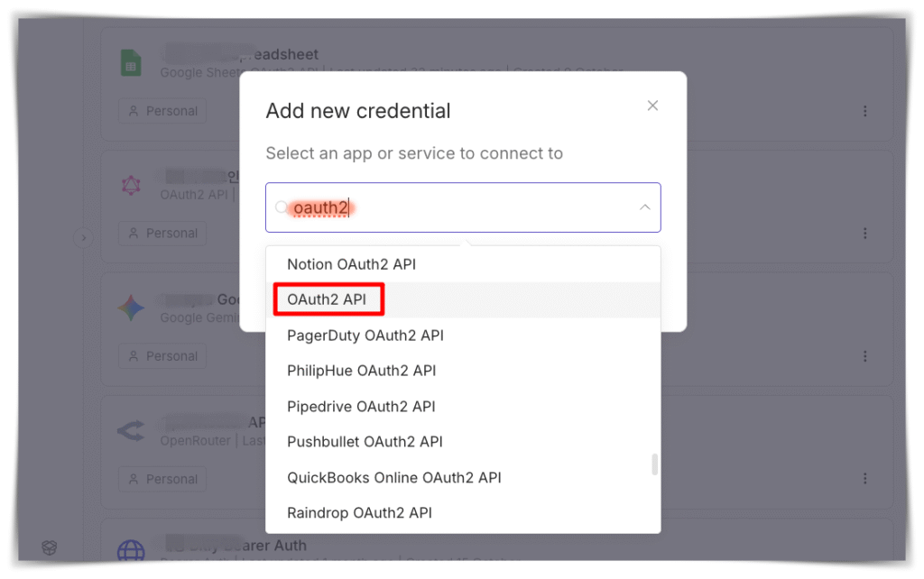This screenshot has width=924, height=579.
Task: Click the Google Gemini star icon
Action: (x=131, y=308)
